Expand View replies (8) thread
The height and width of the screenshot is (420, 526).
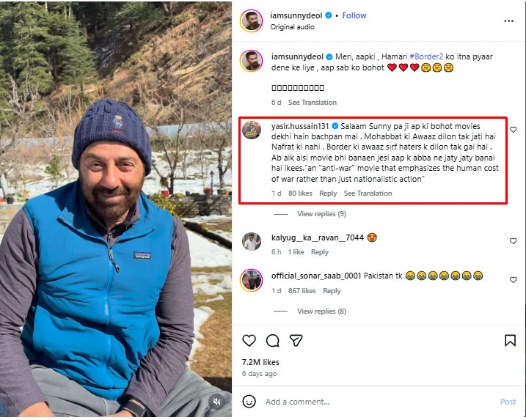coord(321,312)
